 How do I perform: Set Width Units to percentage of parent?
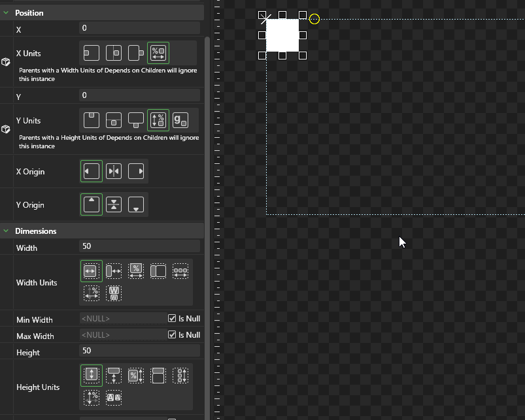[136, 271]
